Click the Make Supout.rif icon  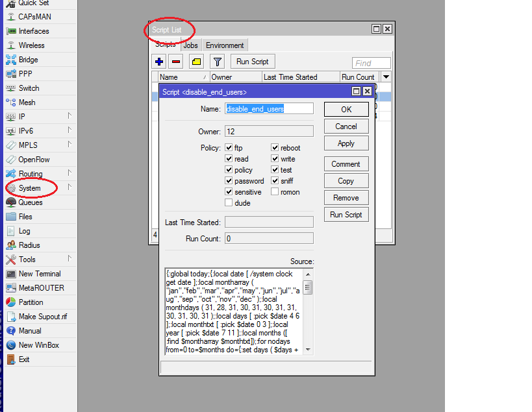pyautogui.click(x=11, y=317)
